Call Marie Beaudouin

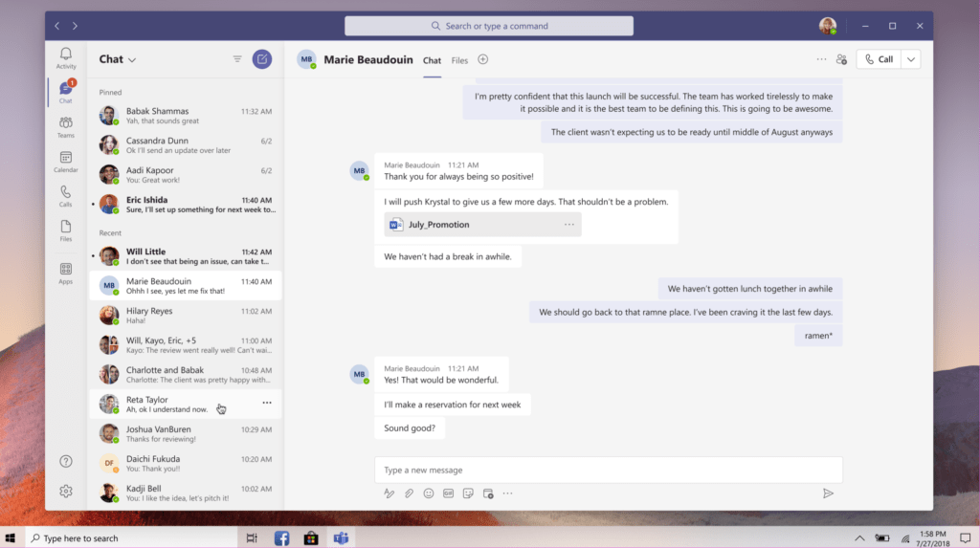pyautogui.click(x=879, y=59)
